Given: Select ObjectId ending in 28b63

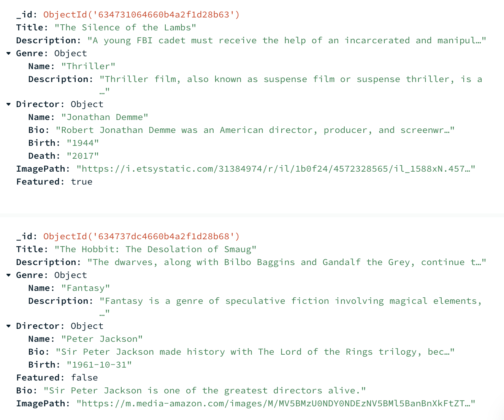Looking at the screenshot, I should click(x=141, y=15).
